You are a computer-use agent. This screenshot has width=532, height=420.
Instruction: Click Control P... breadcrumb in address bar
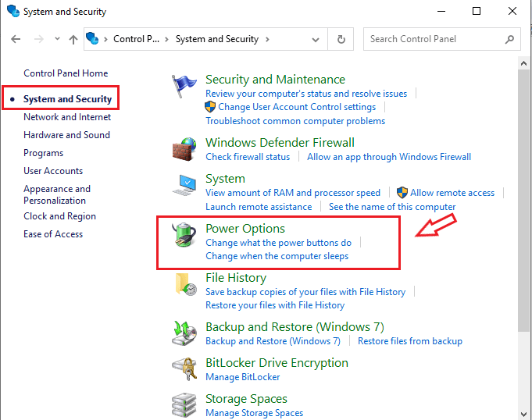(x=136, y=39)
